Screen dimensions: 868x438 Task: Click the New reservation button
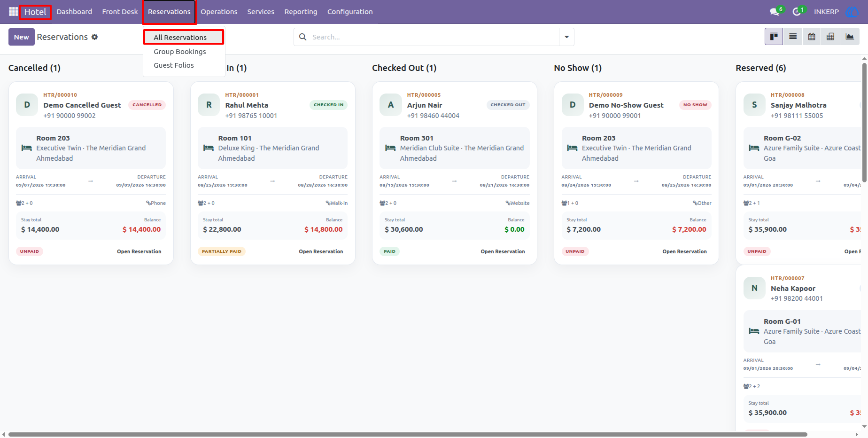click(x=22, y=37)
